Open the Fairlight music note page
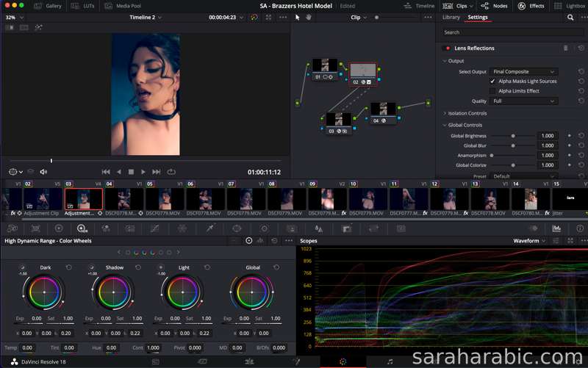588x368 pixels. pos(390,361)
